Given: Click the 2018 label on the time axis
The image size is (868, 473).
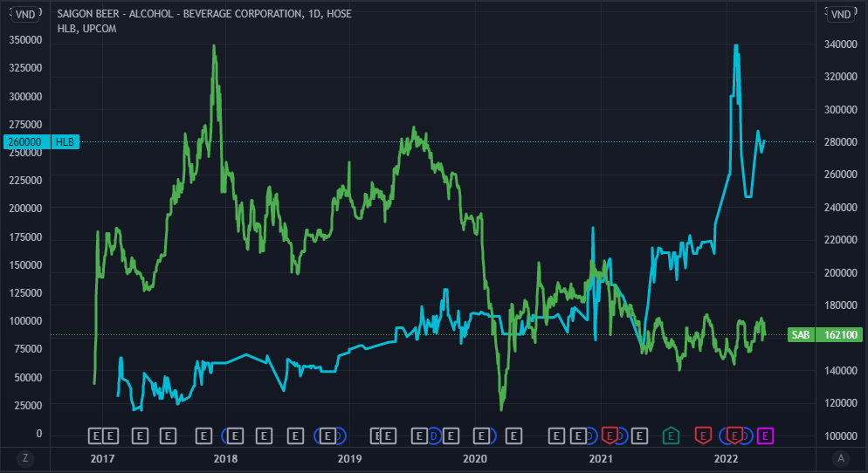Looking at the screenshot, I should tap(225, 459).
